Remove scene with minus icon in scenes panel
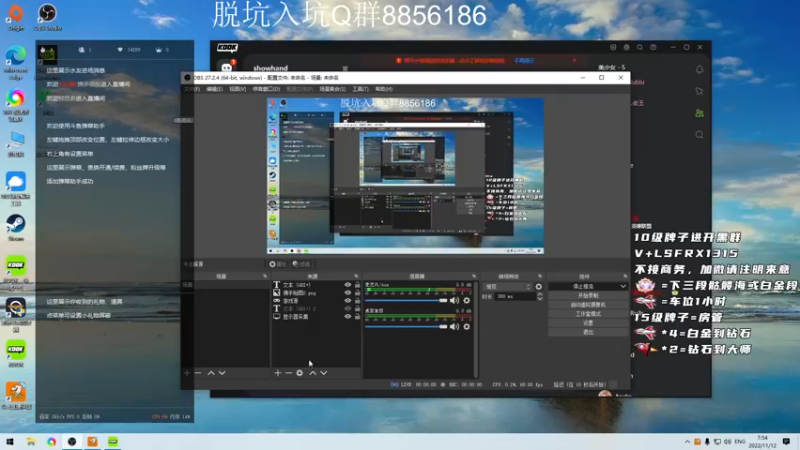This screenshot has height=450, width=800. point(198,373)
